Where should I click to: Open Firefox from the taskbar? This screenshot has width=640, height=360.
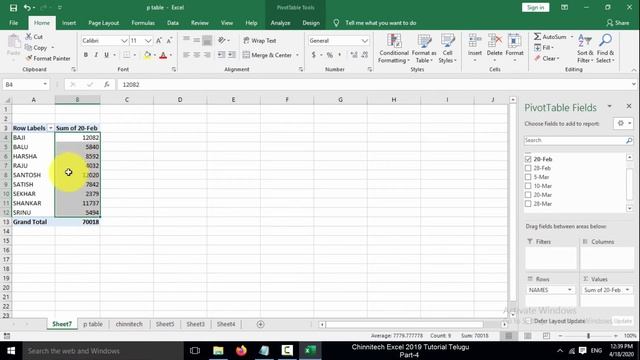(x=241, y=351)
